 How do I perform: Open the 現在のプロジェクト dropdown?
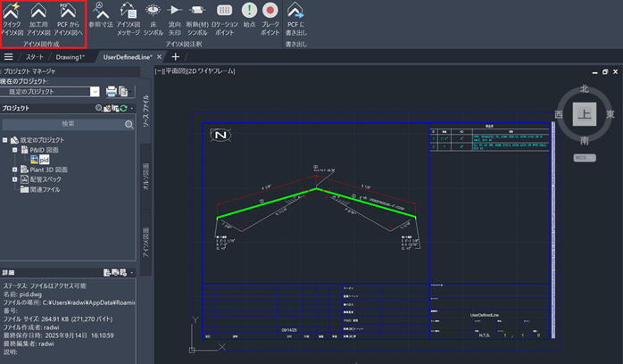point(94,91)
